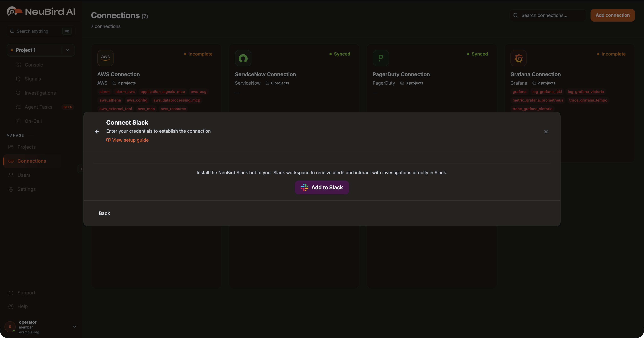Click the application_signals_mcp tag

tap(163, 92)
